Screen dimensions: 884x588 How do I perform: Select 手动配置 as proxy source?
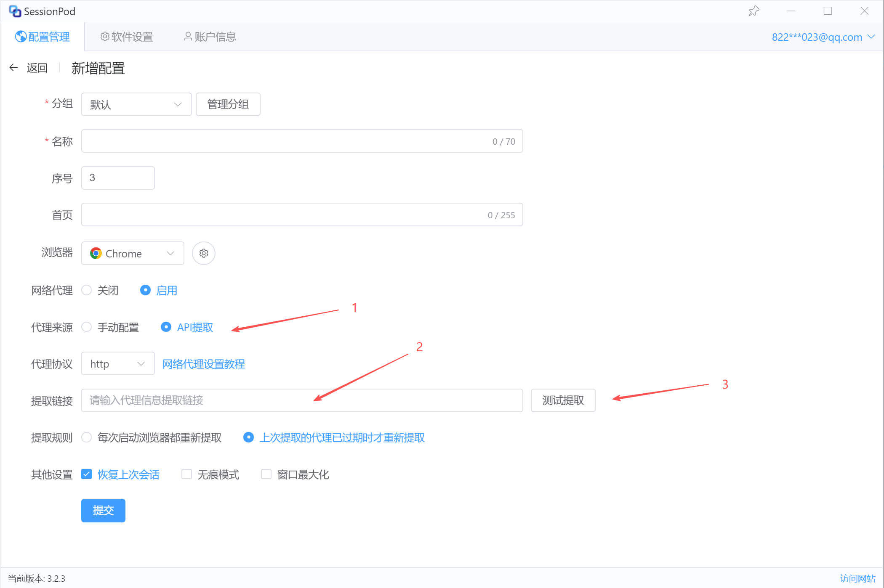point(87,327)
